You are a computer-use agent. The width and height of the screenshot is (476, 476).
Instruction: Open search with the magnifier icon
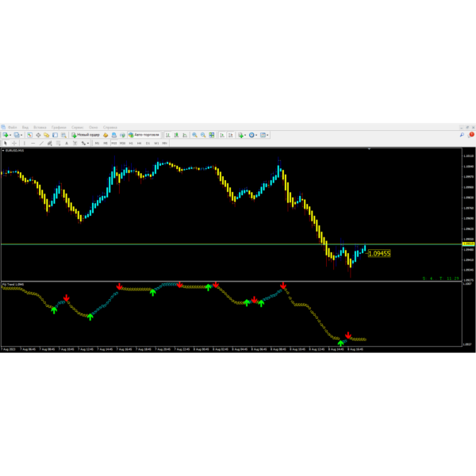[x=462, y=135]
